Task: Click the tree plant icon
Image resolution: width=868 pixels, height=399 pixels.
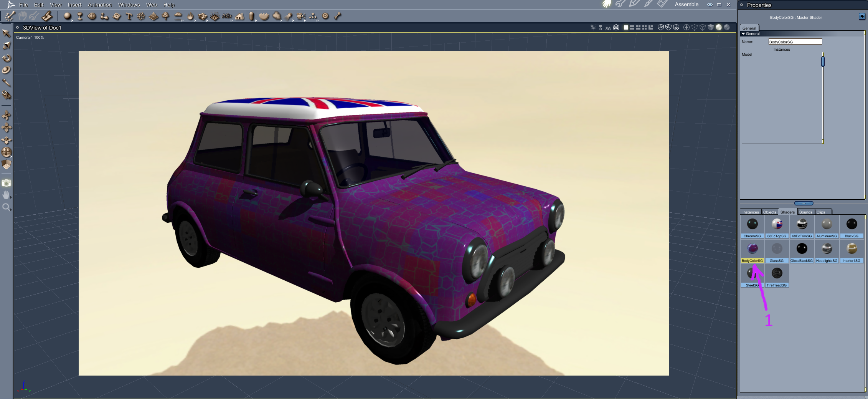Action: click(x=165, y=16)
